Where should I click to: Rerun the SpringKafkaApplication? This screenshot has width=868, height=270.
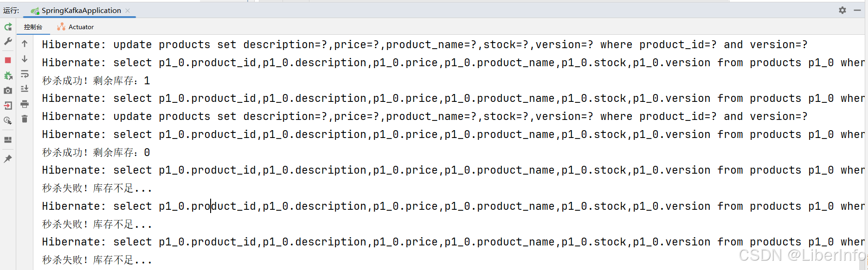(8, 27)
